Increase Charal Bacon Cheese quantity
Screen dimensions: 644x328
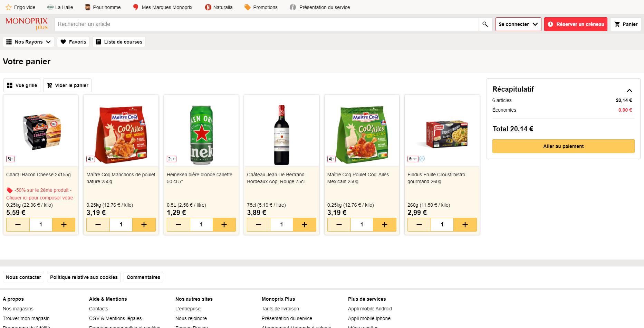[64, 225]
